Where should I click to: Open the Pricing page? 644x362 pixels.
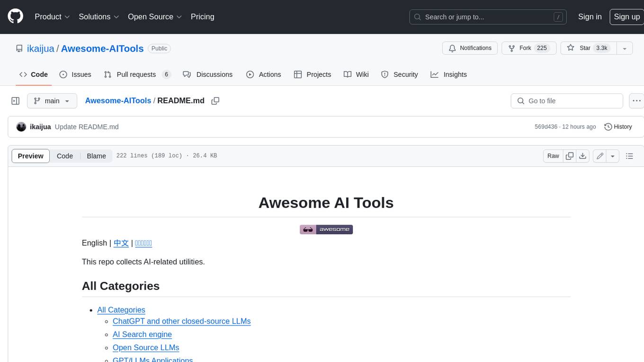(x=202, y=17)
